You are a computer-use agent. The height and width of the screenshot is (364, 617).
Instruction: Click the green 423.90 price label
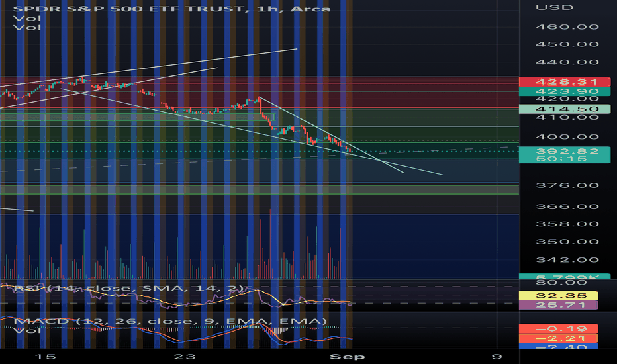click(x=565, y=91)
